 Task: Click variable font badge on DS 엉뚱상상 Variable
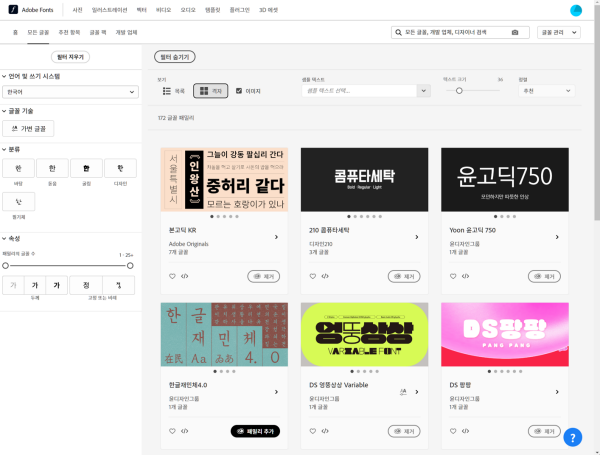[403, 392]
